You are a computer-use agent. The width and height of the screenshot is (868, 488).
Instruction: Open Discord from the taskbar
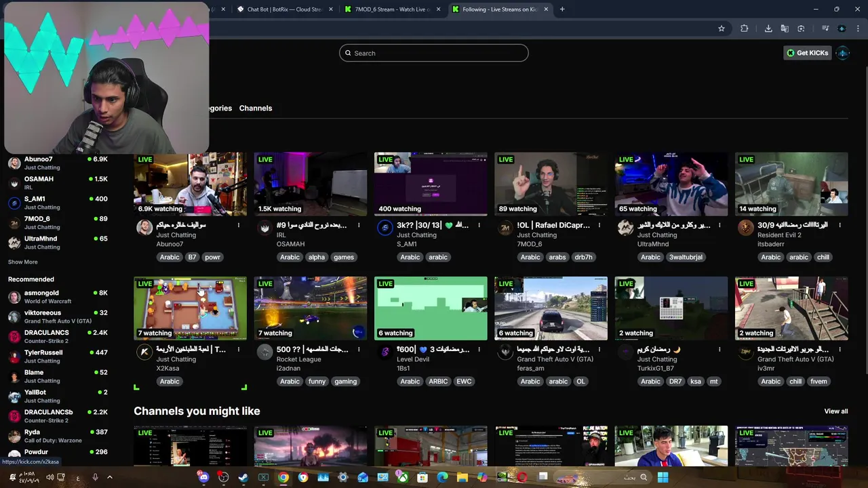[x=203, y=477]
